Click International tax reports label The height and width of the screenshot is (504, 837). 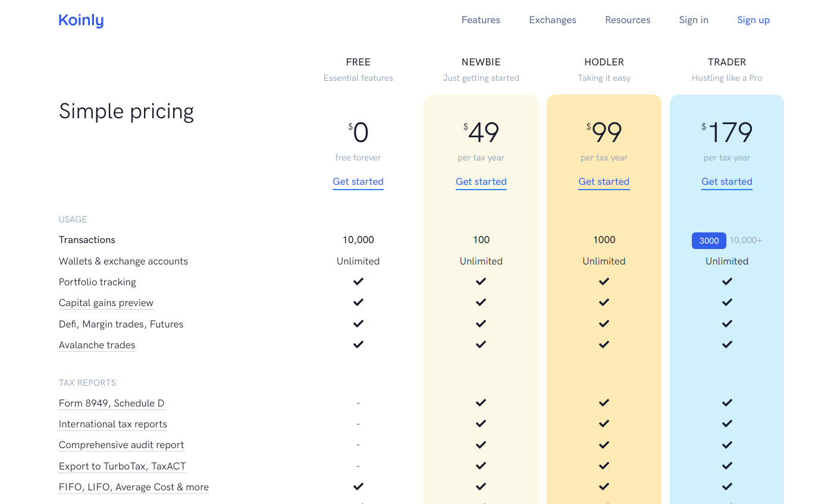coord(113,424)
